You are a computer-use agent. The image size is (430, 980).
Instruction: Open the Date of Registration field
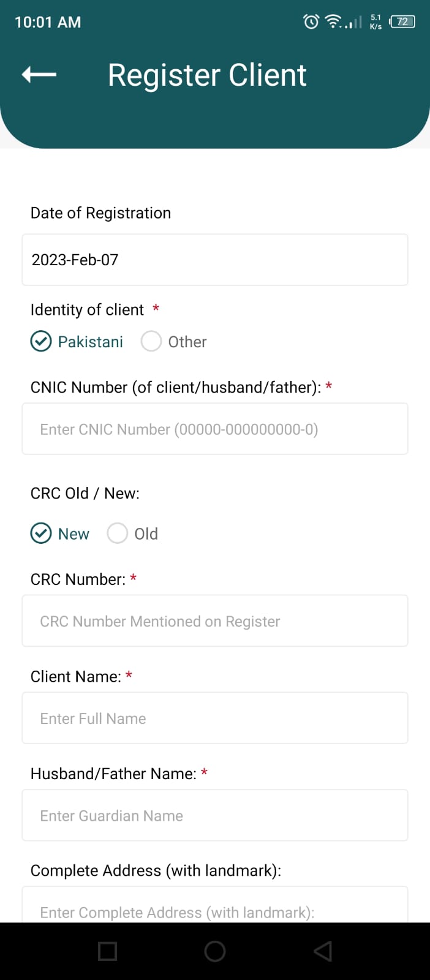coord(215,260)
